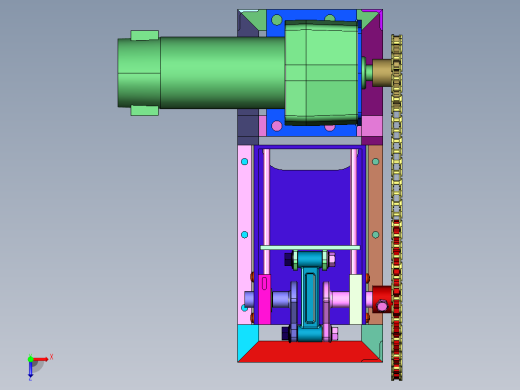Select the red bottom base plate
This screenshot has width=520, height=390.
pyautogui.click(x=310, y=352)
